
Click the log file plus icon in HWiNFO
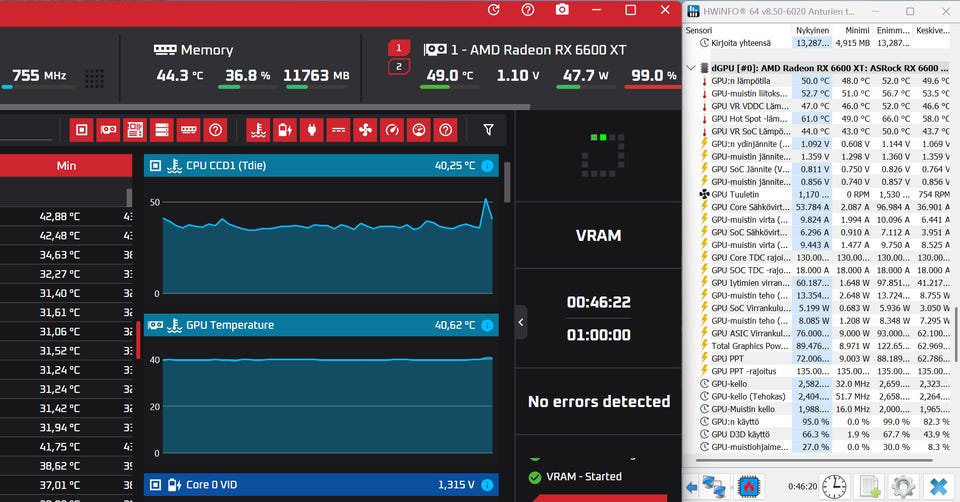click(869, 487)
